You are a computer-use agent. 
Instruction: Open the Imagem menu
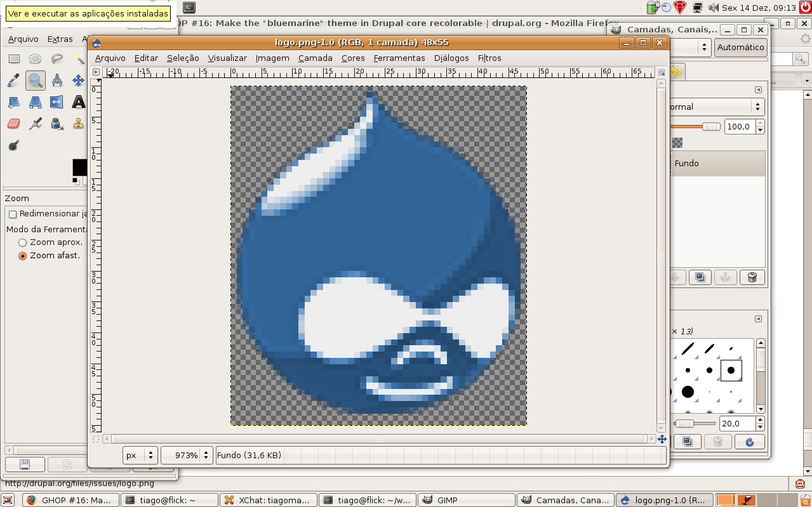(x=272, y=58)
